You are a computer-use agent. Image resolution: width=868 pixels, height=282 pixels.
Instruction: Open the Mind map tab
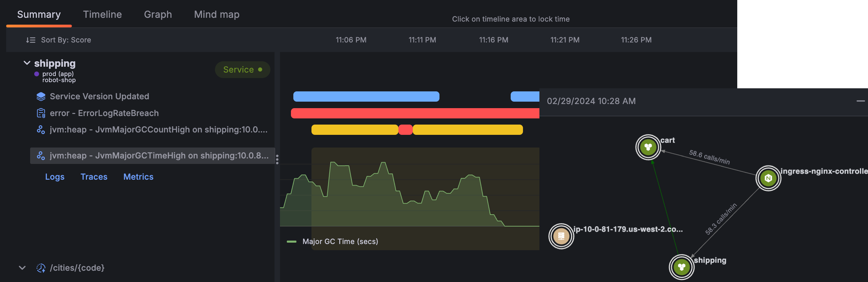tap(216, 14)
